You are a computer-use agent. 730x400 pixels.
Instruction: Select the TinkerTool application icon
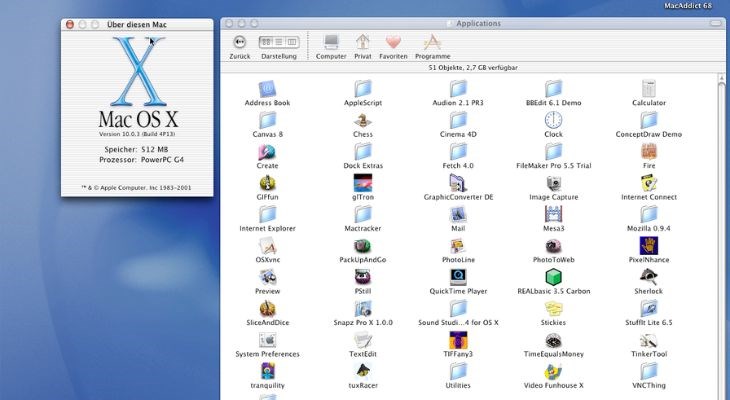point(649,340)
